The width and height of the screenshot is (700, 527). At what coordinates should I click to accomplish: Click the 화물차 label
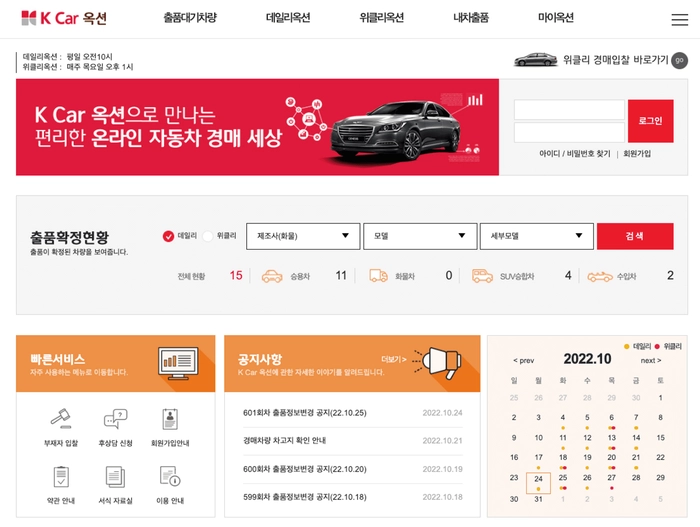tap(405, 276)
